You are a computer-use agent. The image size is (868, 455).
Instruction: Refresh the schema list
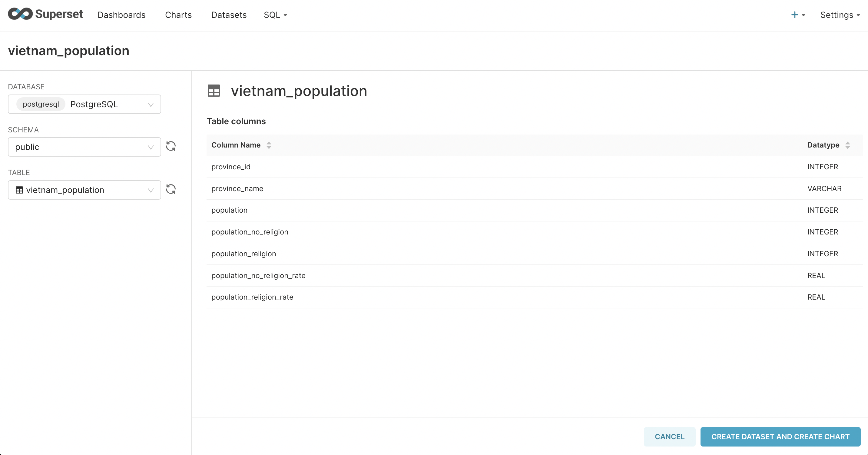[x=171, y=146]
